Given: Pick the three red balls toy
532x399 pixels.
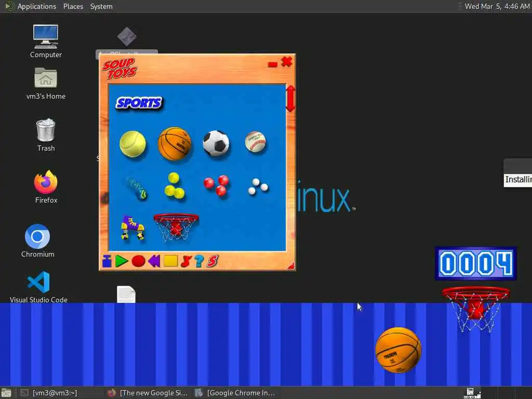Looking at the screenshot, I should point(217,185).
